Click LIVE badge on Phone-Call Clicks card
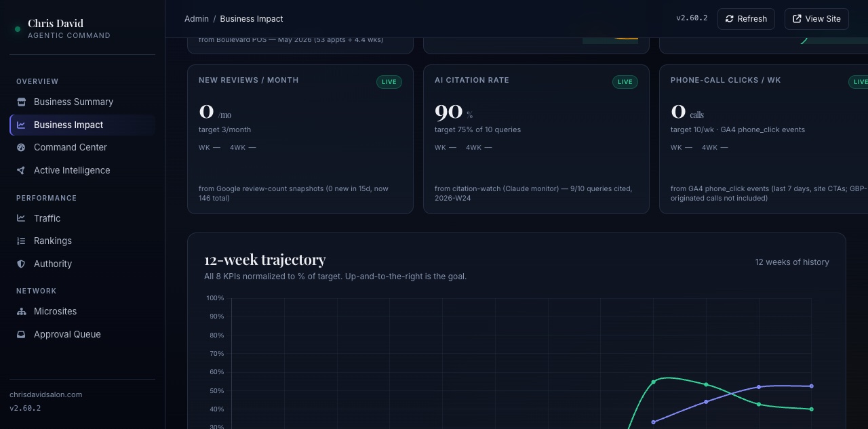Viewport: 868px width, 429px height. (x=859, y=82)
